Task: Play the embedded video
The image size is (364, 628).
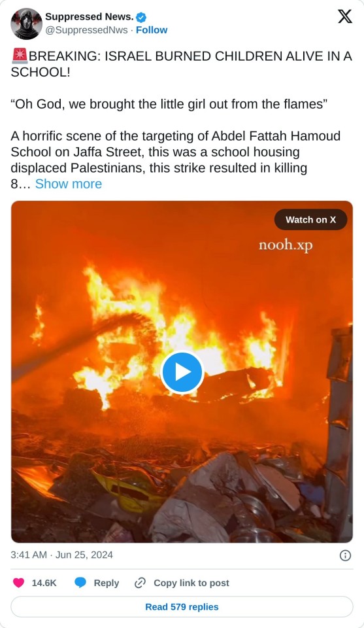Action: click(182, 372)
